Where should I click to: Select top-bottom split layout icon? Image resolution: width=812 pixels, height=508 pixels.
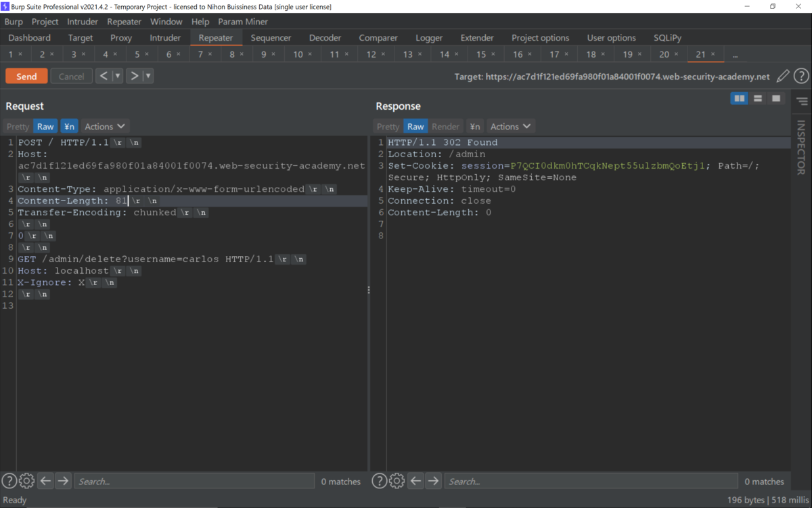(x=758, y=99)
